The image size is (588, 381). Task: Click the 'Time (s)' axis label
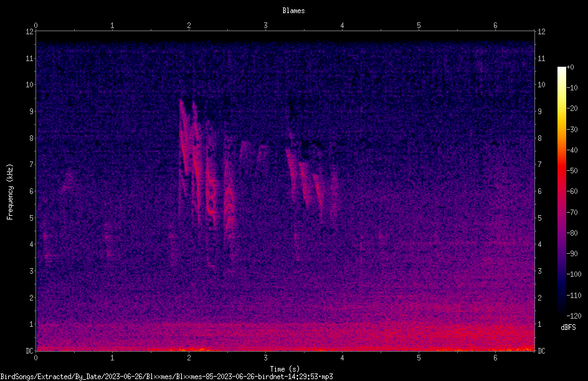coord(285,369)
